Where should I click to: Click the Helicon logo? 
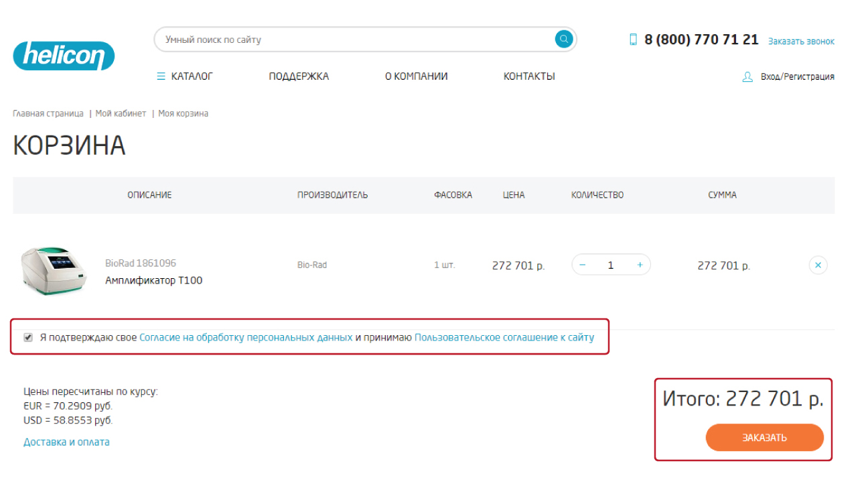point(64,56)
